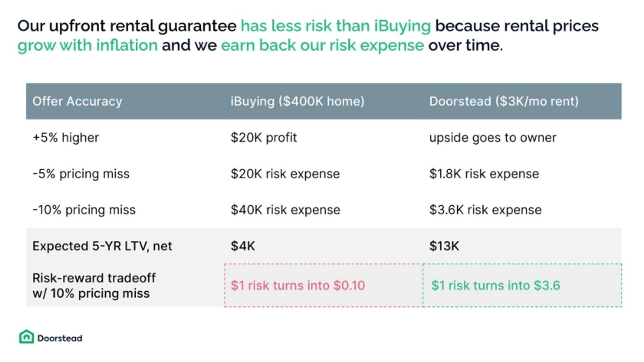
Task: Click the '$3.6K risk expense' cell
Action: (x=485, y=210)
